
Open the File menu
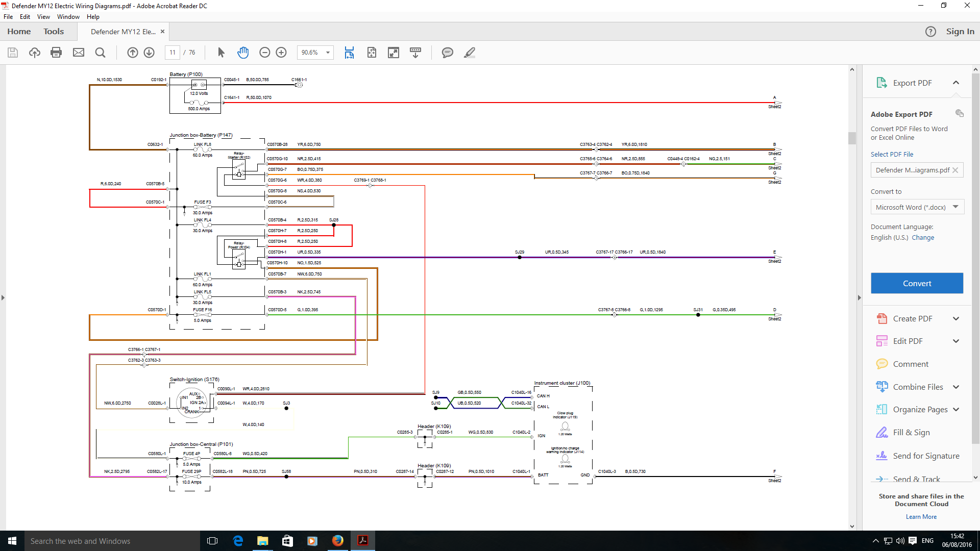tap(8, 17)
